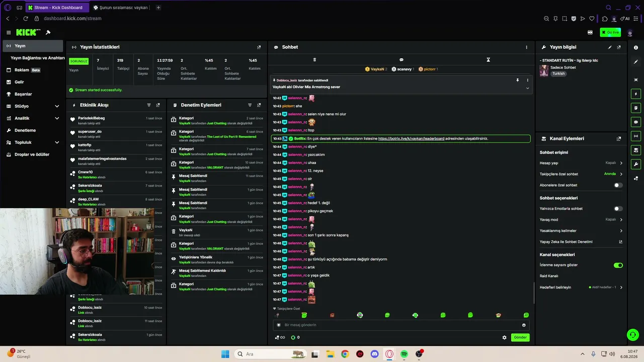Click the message input field
644x362 pixels.
pyautogui.click(x=400, y=325)
